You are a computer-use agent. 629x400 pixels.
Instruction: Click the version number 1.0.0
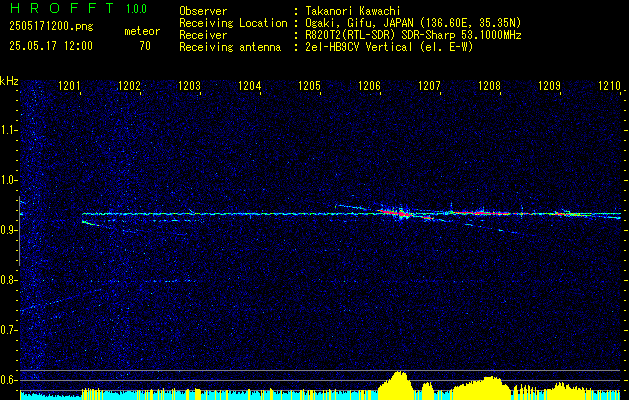(x=137, y=9)
